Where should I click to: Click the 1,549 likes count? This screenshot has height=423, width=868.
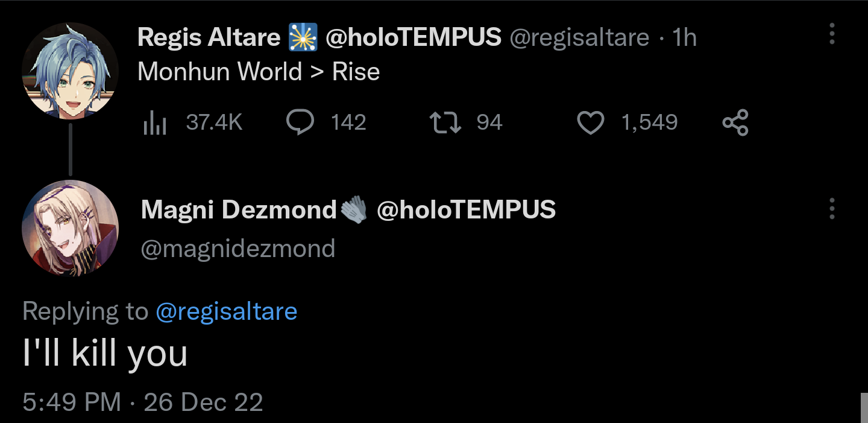tap(649, 122)
